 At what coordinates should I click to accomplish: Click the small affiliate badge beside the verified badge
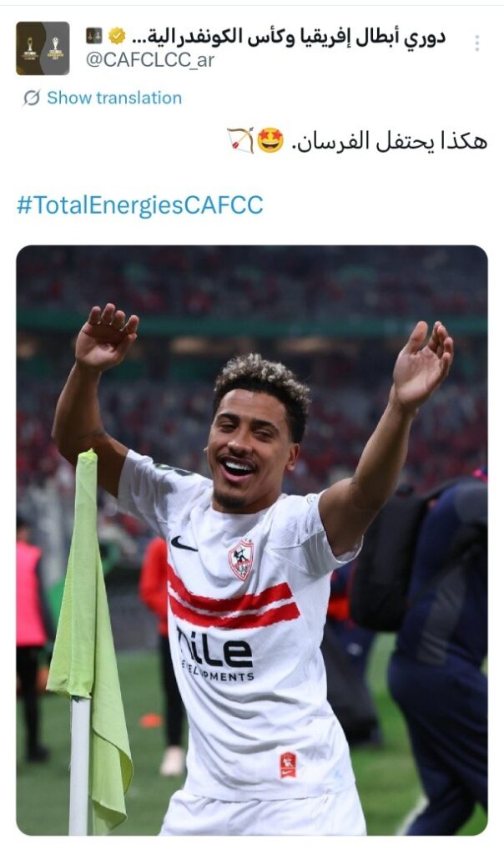point(93,36)
